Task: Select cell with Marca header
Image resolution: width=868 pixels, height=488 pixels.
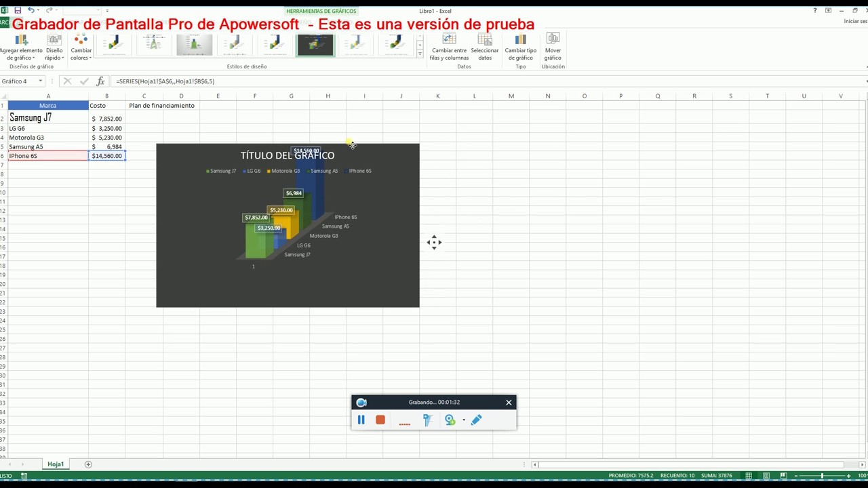Action: pyautogui.click(x=48, y=105)
